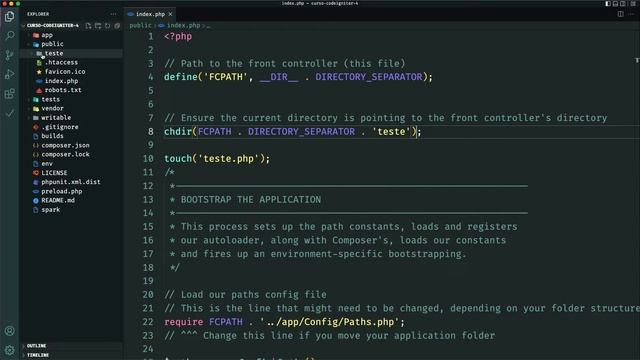This screenshot has height=360, width=640.
Task: Open preload.php file
Action: (x=61, y=191)
